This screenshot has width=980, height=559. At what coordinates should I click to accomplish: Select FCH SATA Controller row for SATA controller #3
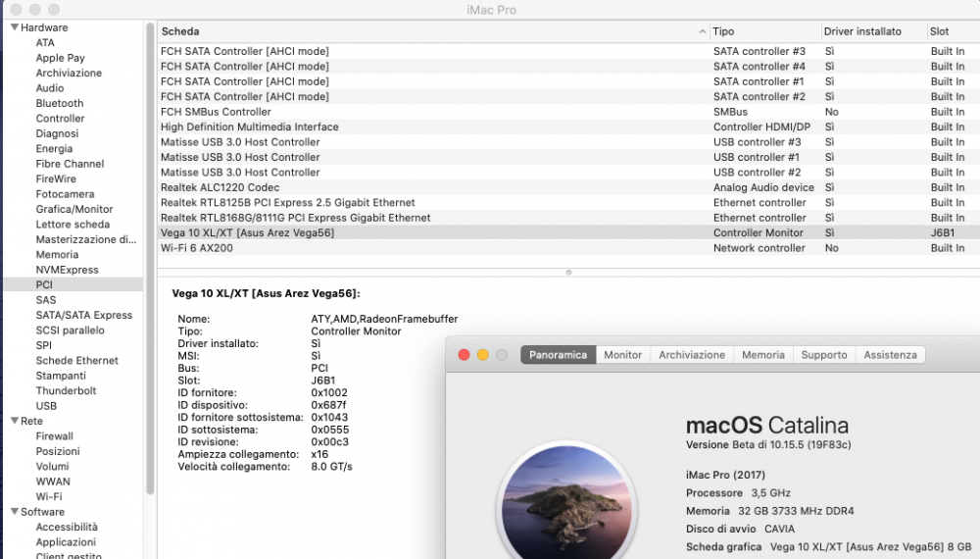click(x=568, y=51)
